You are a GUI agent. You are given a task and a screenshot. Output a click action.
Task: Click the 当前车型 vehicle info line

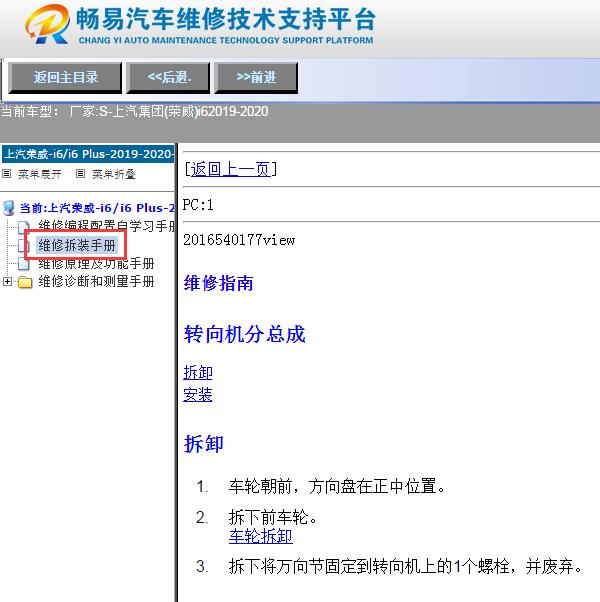pyautogui.click(x=135, y=112)
